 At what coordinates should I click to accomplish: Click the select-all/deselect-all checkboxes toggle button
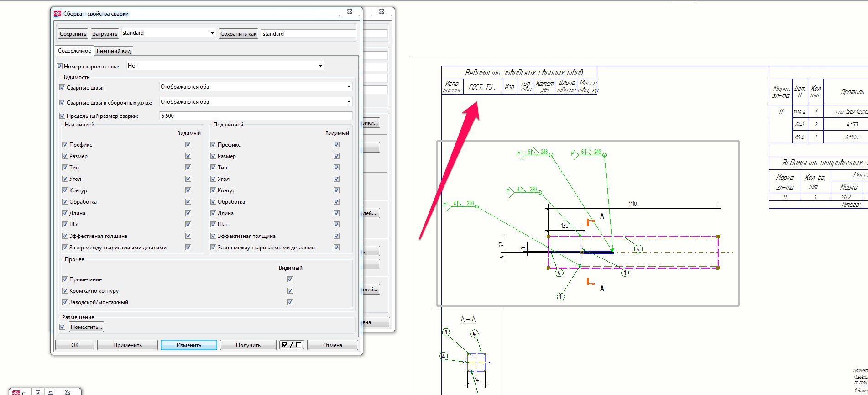pos(292,345)
